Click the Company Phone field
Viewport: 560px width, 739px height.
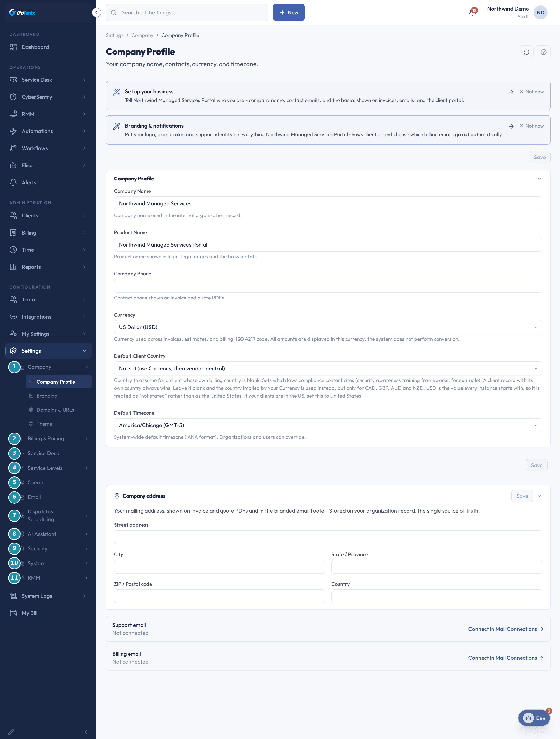(x=328, y=286)
